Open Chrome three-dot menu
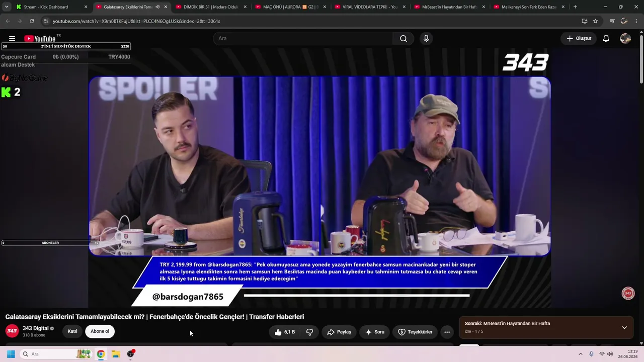 click(x=636, y=21)
